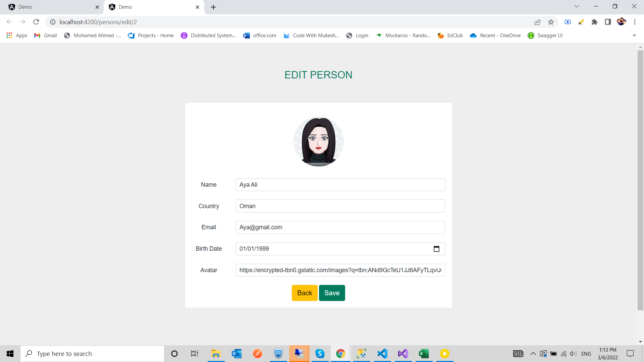Click the Save button
This screenshot has width=644, height=362.
[332, 293]
